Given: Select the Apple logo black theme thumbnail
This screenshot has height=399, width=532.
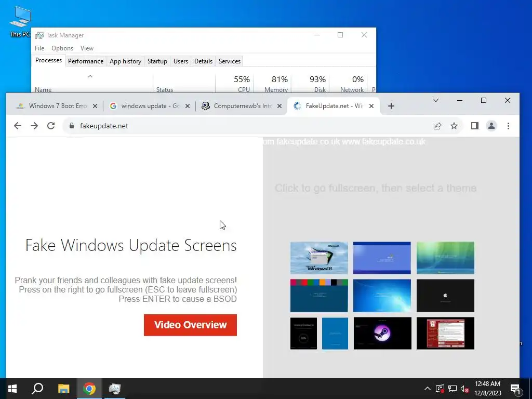Looking at the screenshot, I should [x=445, y=296].
